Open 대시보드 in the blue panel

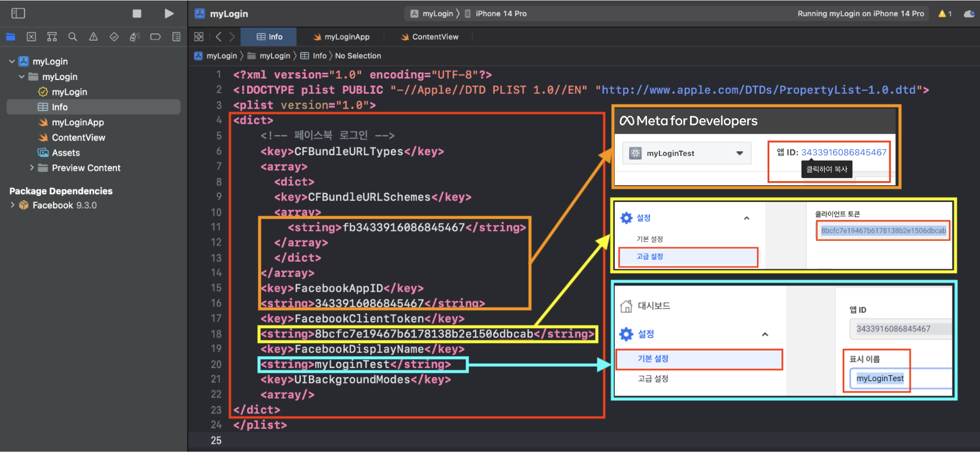645,306
